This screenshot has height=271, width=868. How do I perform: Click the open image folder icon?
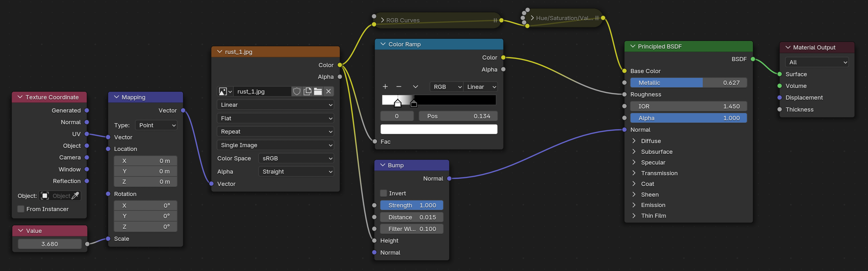coord(318,92)
